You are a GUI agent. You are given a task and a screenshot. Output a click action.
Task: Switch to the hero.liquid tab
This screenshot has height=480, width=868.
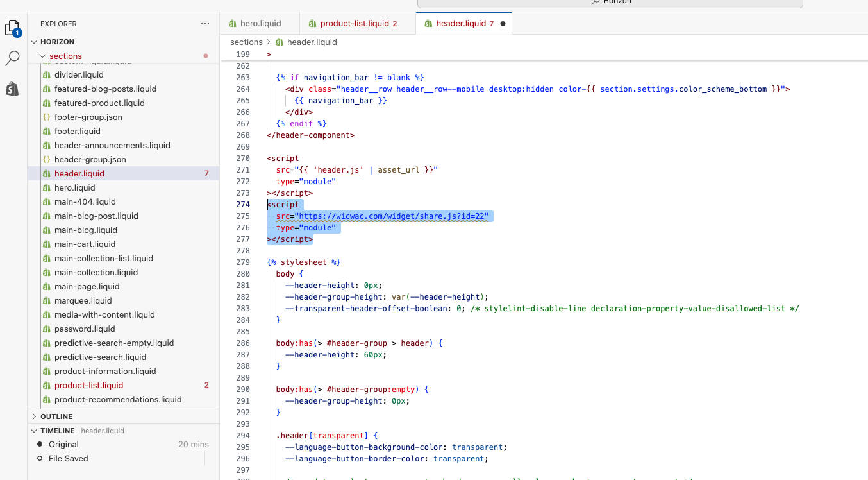click(x=260, y=24)
